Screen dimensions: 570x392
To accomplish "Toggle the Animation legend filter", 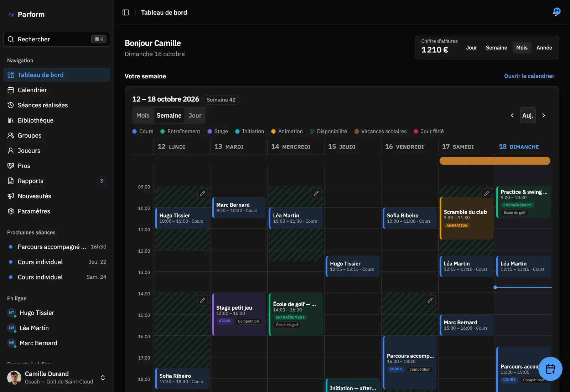I will point(287,131).
